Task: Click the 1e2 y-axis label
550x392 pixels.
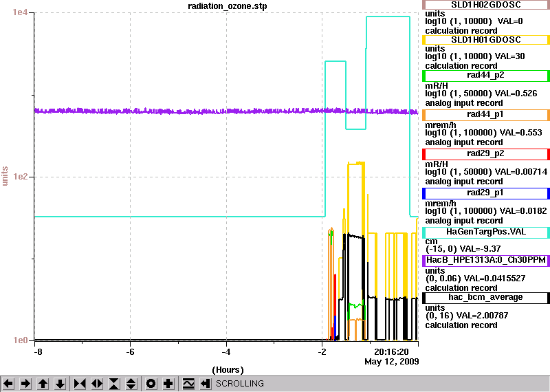Action: point(19,176)
